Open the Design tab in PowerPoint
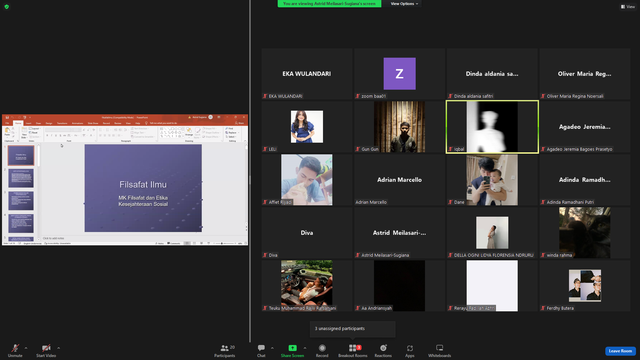Screen dimensions: 640x360 point(49,123)
